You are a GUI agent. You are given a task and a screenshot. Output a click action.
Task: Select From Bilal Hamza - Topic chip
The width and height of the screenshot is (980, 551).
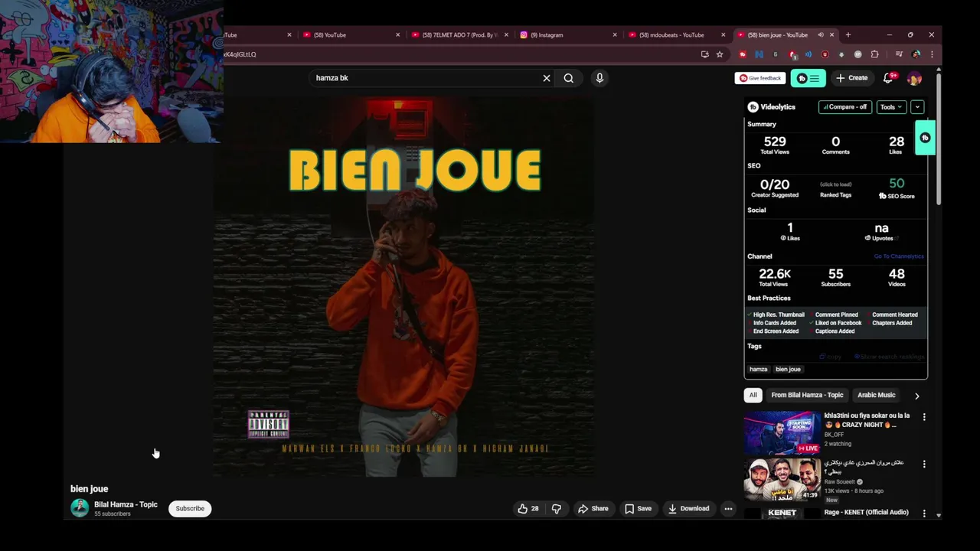tap(807, 395)
